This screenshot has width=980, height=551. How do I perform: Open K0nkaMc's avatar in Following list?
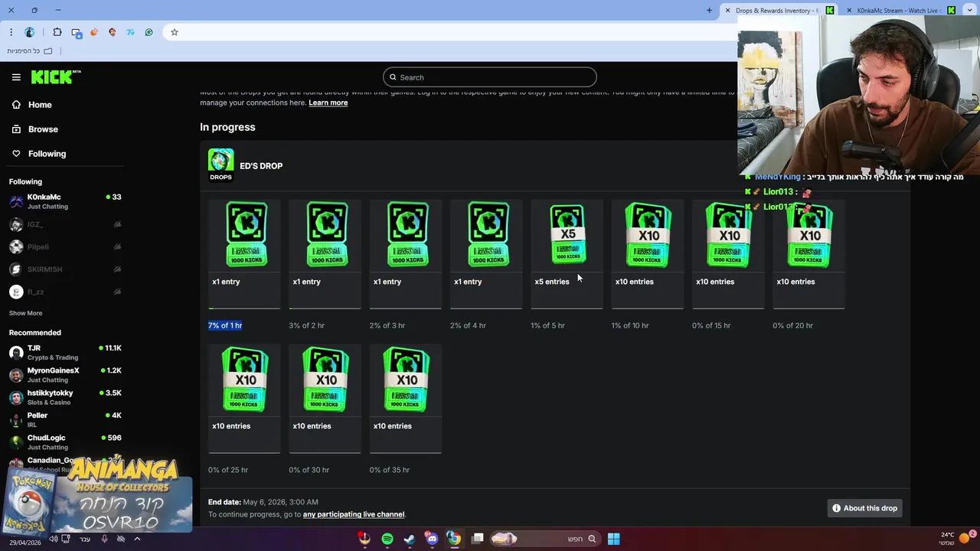click(x=16, y=202)
